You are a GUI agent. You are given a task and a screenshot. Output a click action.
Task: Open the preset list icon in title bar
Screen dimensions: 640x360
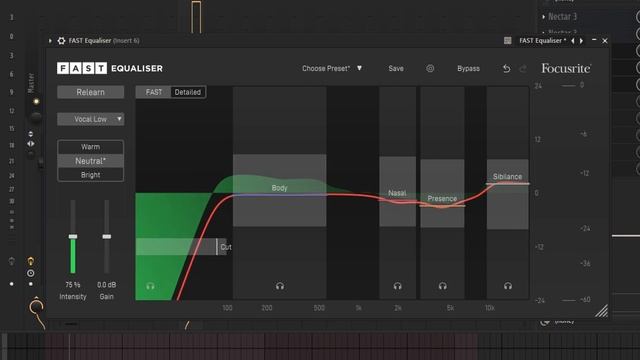[507, 40]
